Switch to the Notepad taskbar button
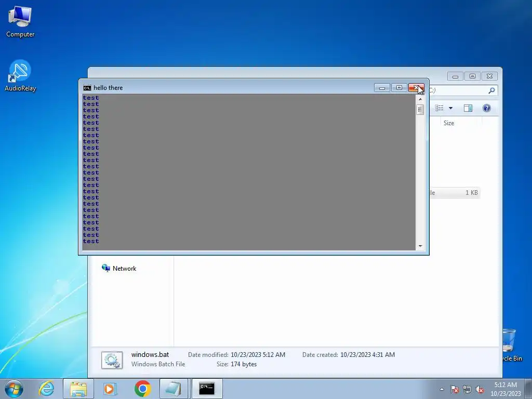532x399 pixels. tap(174, 389)
